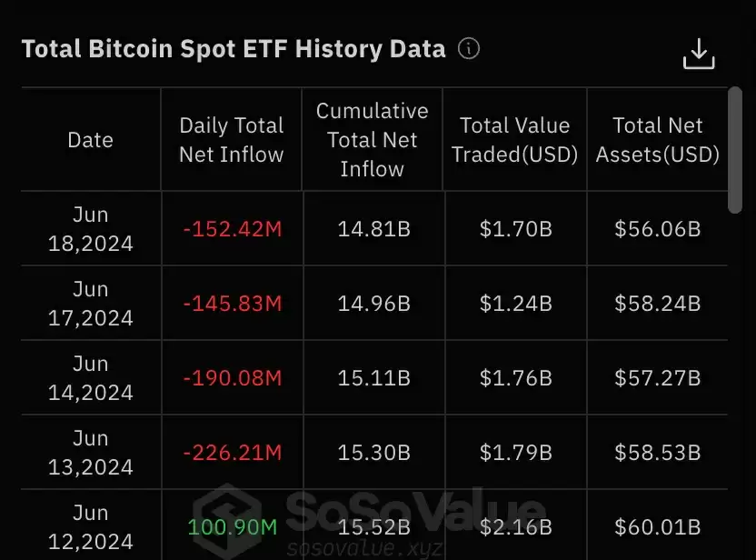Click the 15.30B cumulative inflow cell
Viewport: 756px width, 560px height.
pyautogui.click(x=373, y=453)
